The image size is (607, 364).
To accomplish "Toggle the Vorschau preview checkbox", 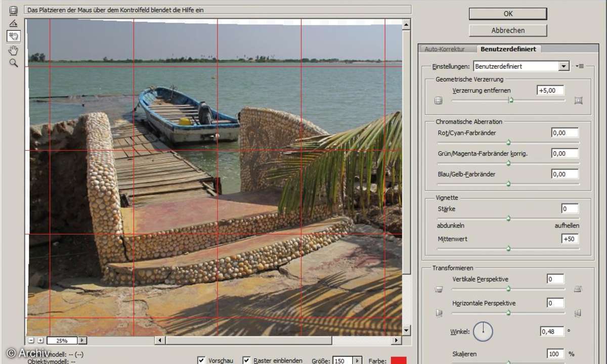I will [201, 360].
